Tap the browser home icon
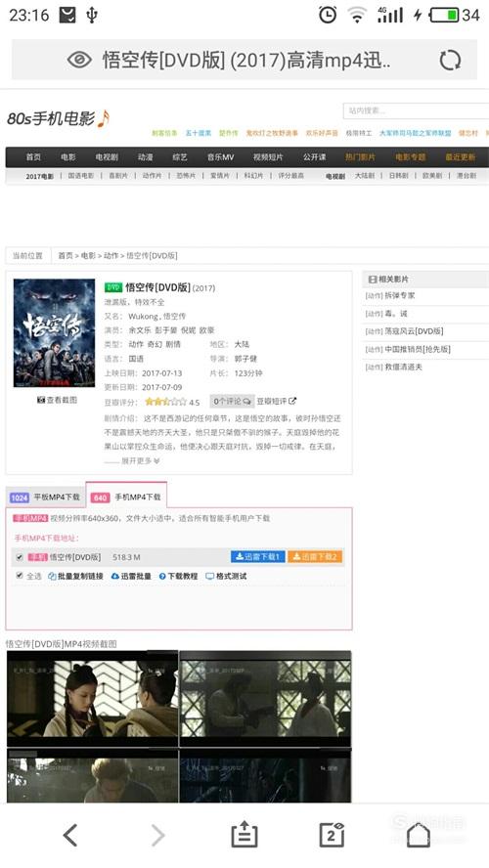Screen dimensions: 489x868 (x=419, y=834)
